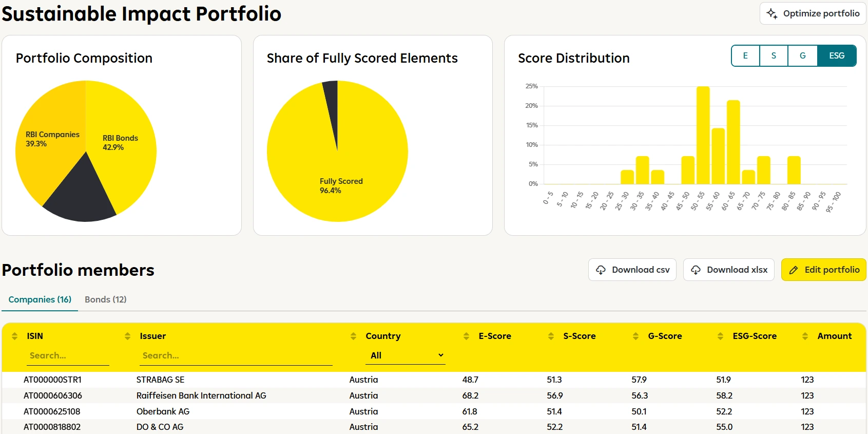Sort by G-Score via its sort icon
The height and width of the screenshot is (434, 868).
(635, 336)
